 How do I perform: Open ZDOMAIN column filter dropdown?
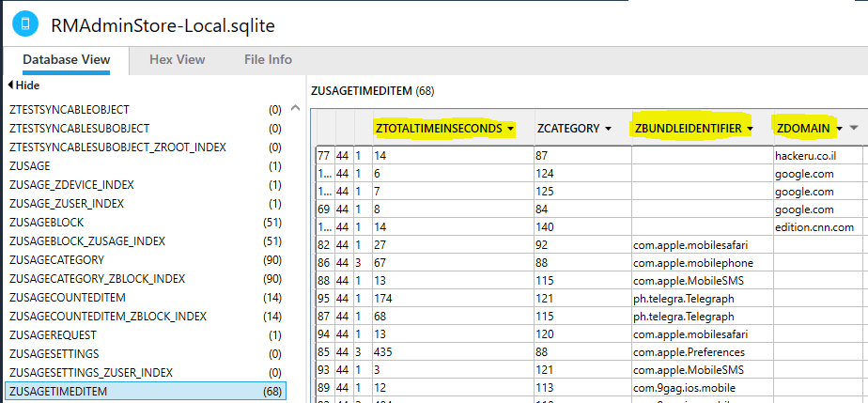pyautogui.click(x=838, y=128)
